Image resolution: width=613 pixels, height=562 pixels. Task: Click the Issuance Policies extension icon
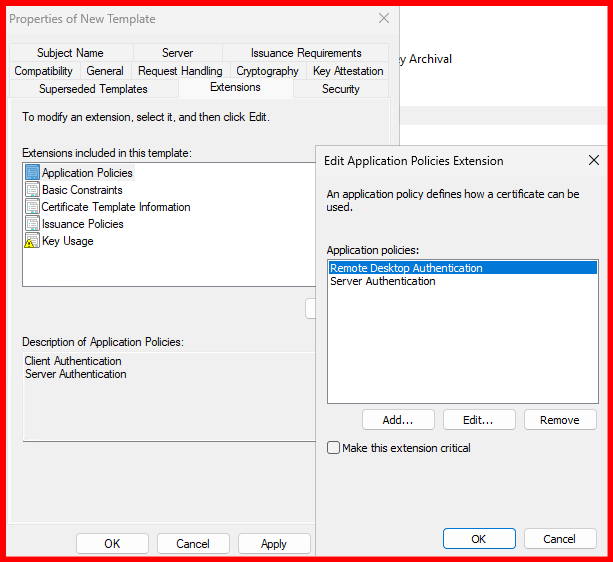point(32,224)
